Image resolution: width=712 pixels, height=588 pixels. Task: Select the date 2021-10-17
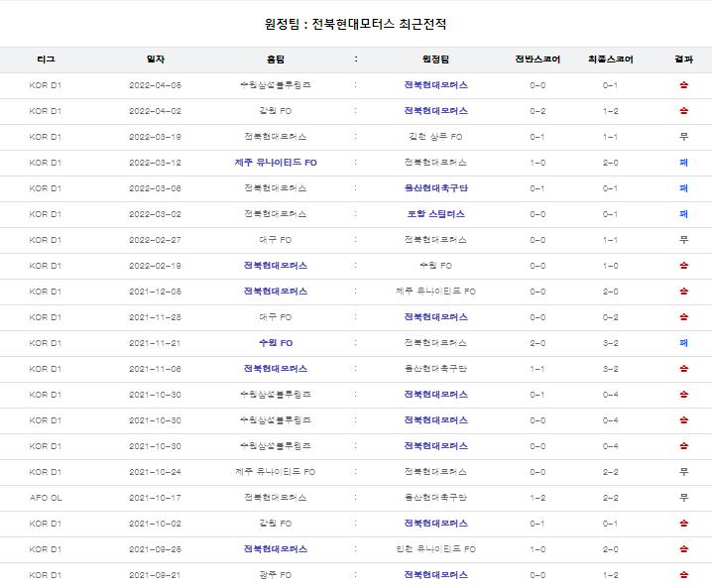point(156,498)
